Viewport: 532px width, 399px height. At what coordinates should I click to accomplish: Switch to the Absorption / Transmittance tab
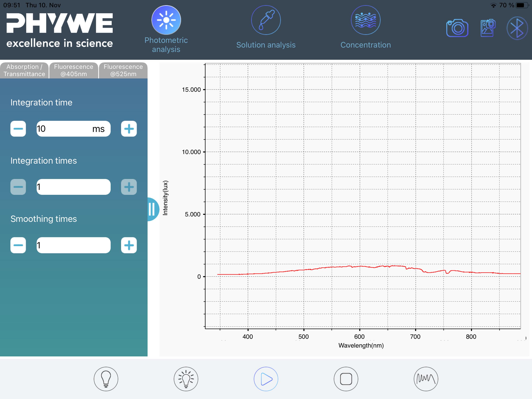24,70
